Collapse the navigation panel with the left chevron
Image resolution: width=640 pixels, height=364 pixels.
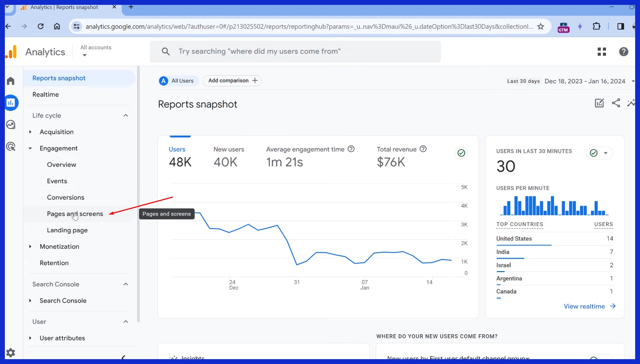(x=123, y=357)
